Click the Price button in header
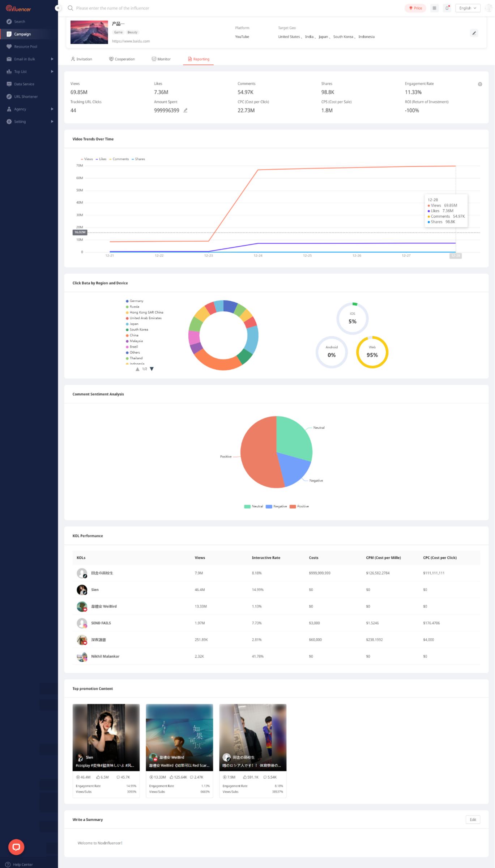 415,8
